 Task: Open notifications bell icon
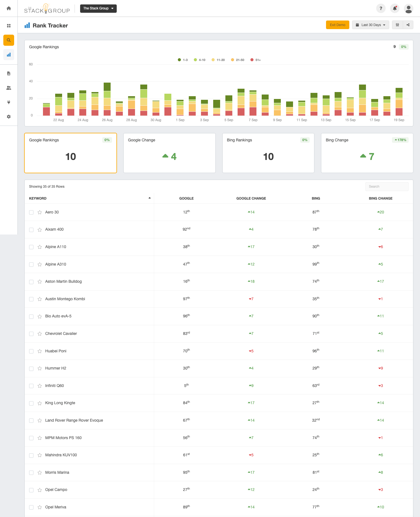[395, 8]
